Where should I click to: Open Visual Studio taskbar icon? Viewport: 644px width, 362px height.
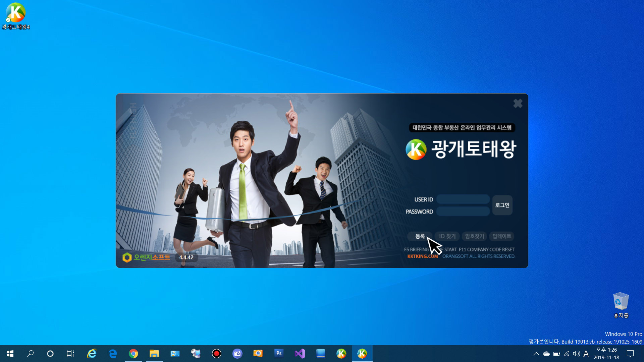300,354
